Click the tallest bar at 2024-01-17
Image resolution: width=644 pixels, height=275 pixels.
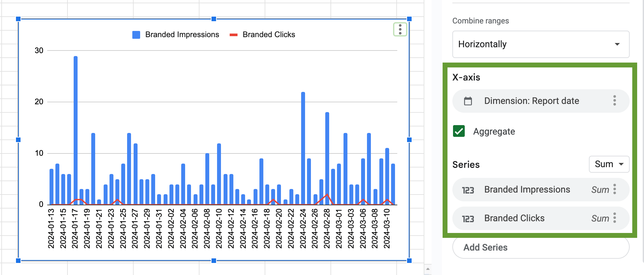(76, 130)
